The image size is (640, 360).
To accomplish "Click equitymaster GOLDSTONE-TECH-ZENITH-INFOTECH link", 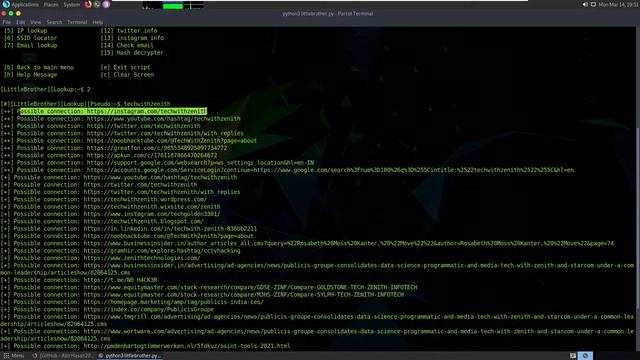I will click(250, 287).
